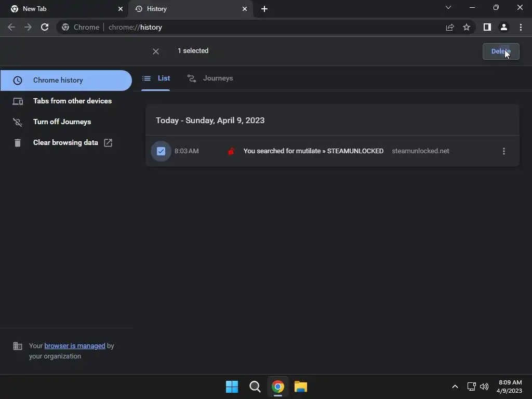Open the 'browser is managed' link
The image size is (532, 399).
(x=75, y=345)
